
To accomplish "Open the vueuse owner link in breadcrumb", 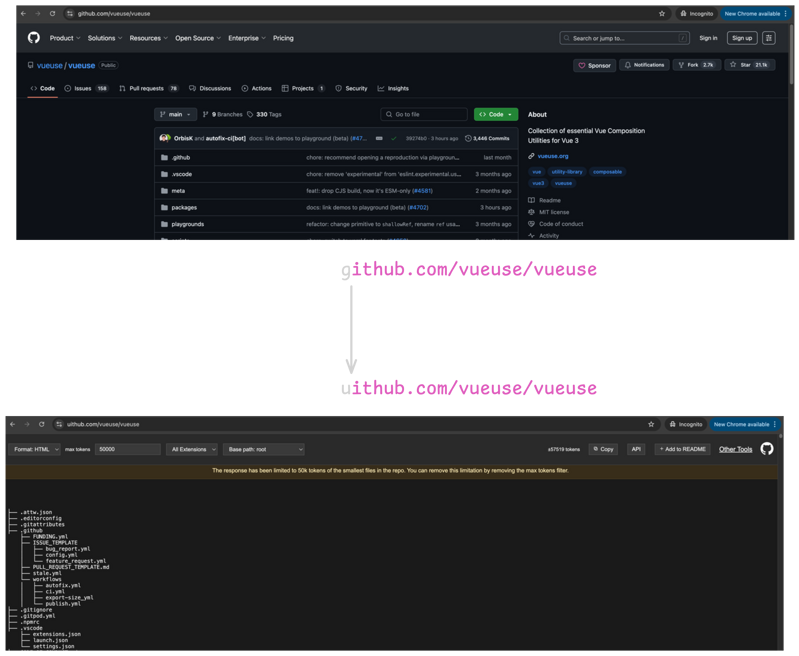I will point(49,65).
